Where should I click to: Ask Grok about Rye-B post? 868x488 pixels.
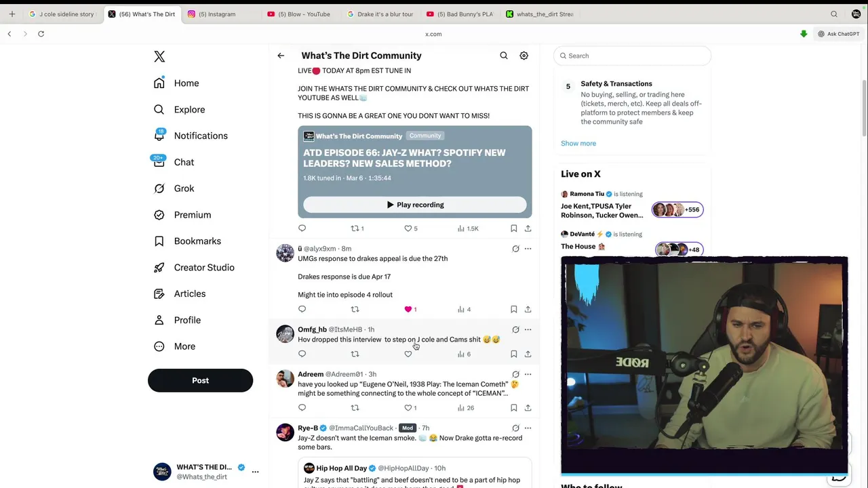coord(515,428)
